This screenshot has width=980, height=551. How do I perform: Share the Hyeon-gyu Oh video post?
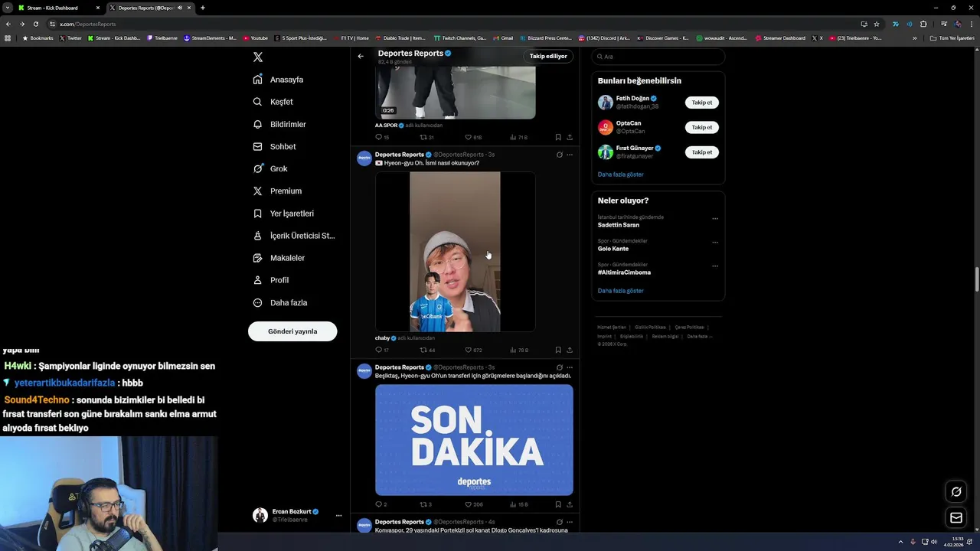coord(570,350)
